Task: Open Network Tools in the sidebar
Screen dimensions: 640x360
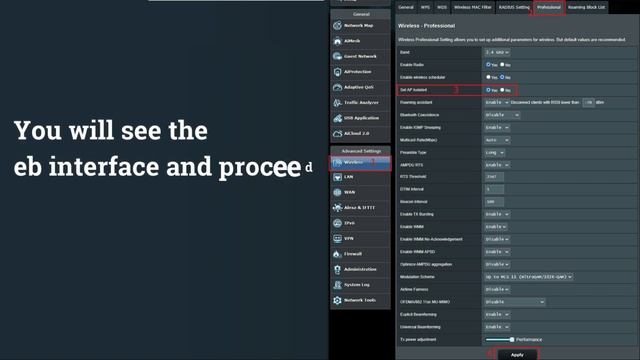Action: point(360,300)
